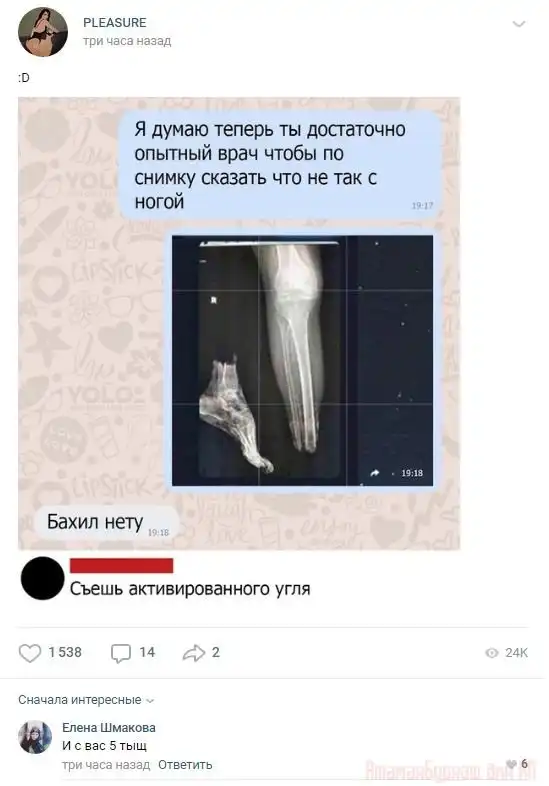The height and width of the screenshot is (786, 549).
Task: Click 'три часа назад' post timestamp
Action: 127,41
